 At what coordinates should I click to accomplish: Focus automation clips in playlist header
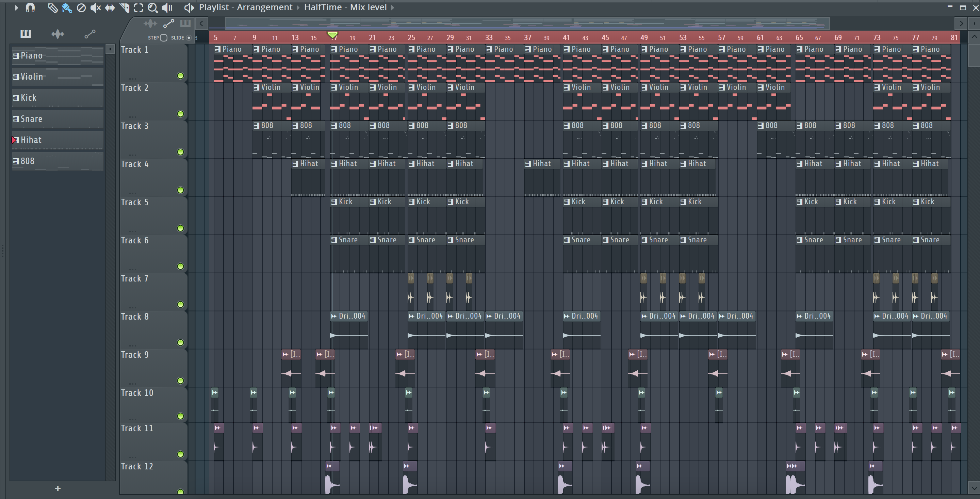tap(168, 23)
